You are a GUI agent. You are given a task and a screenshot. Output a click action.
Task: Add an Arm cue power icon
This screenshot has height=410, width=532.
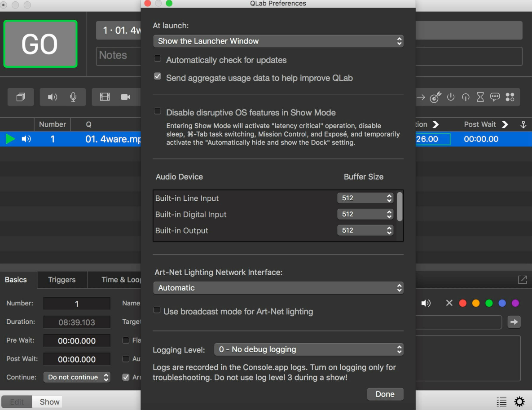(x=451, y=97)
